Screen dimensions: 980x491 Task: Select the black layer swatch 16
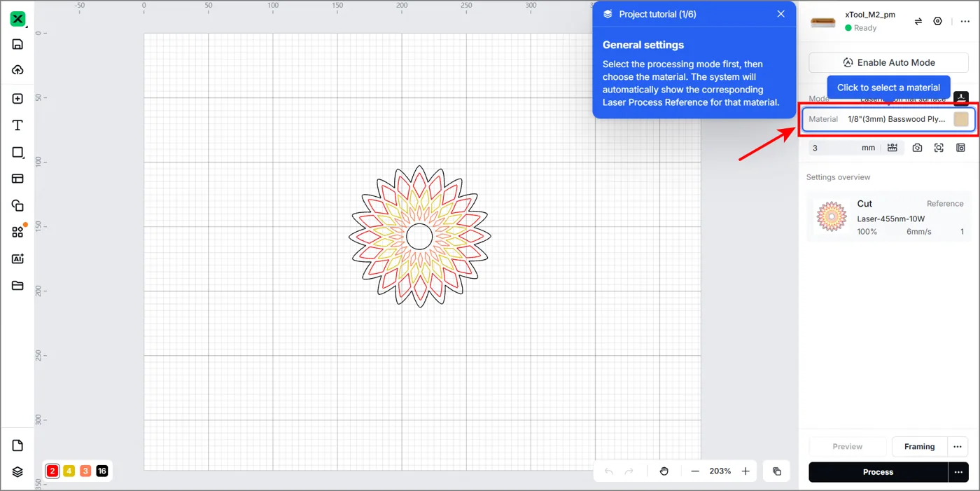[x=102, y=471]
